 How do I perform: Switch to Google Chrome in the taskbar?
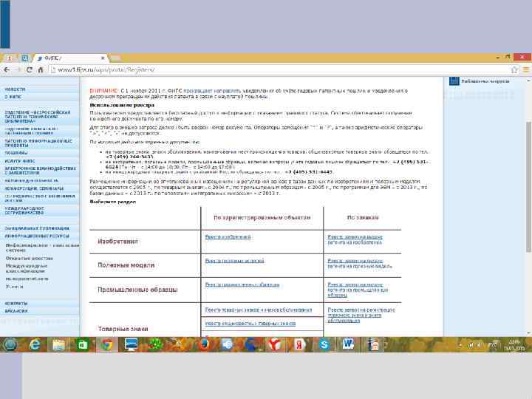click(x=107, y=345)
